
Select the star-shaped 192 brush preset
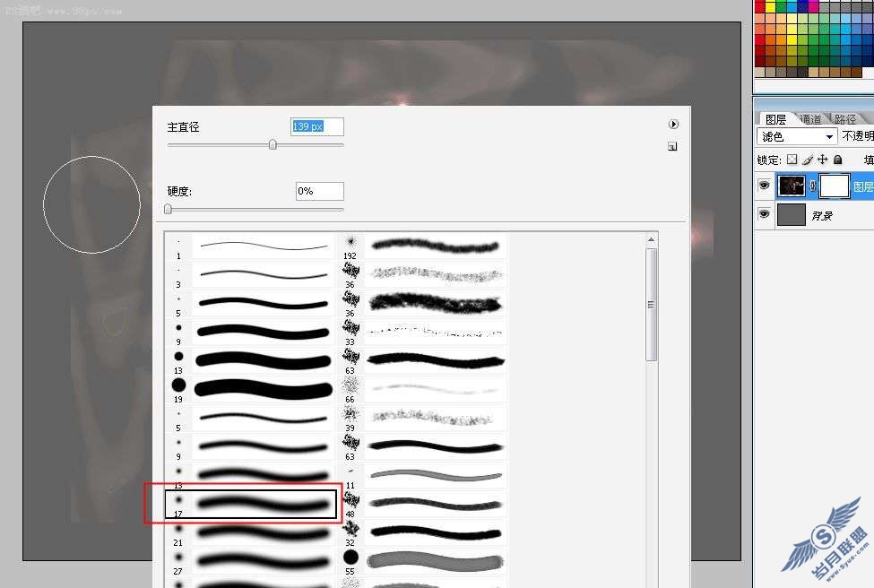click(350, 246)
